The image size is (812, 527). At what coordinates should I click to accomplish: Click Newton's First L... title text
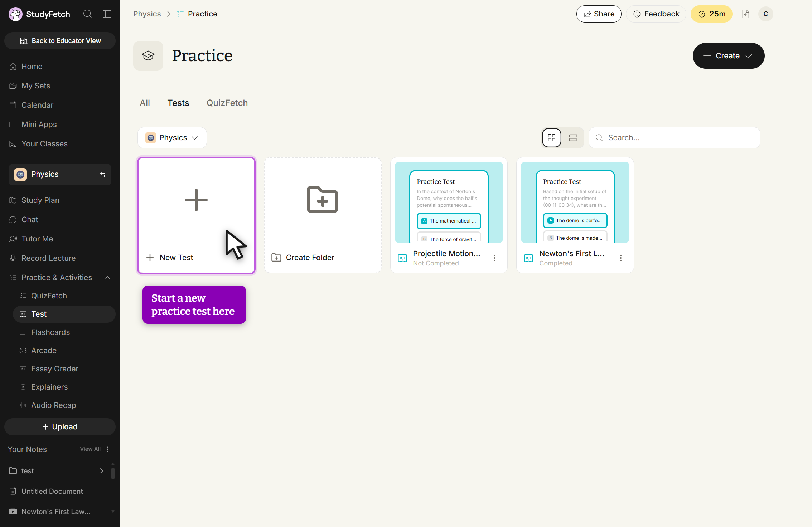(572, 253)
